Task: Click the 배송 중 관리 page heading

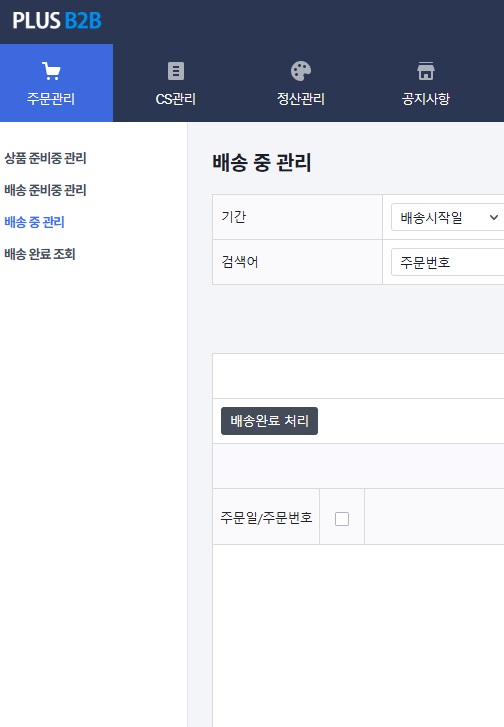Action: 262,163
